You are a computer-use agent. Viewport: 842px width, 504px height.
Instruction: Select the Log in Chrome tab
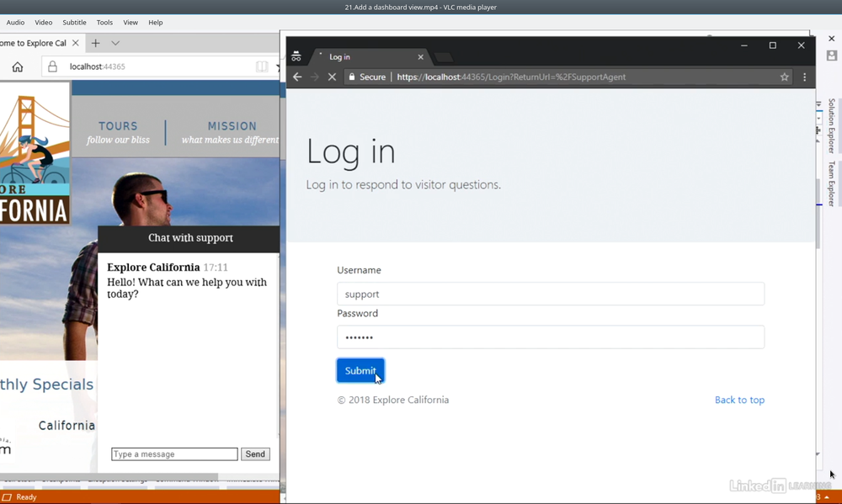(x=368, y=56)
